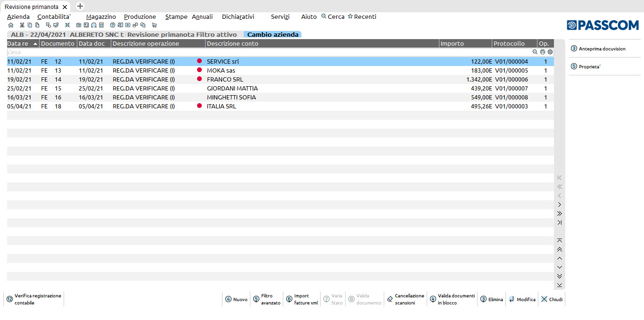The height and width of the screenshot is (320, 644).
Task: Click the red status dot for MOKA sas
Action: pyautogui.click(x=199, y=70)
